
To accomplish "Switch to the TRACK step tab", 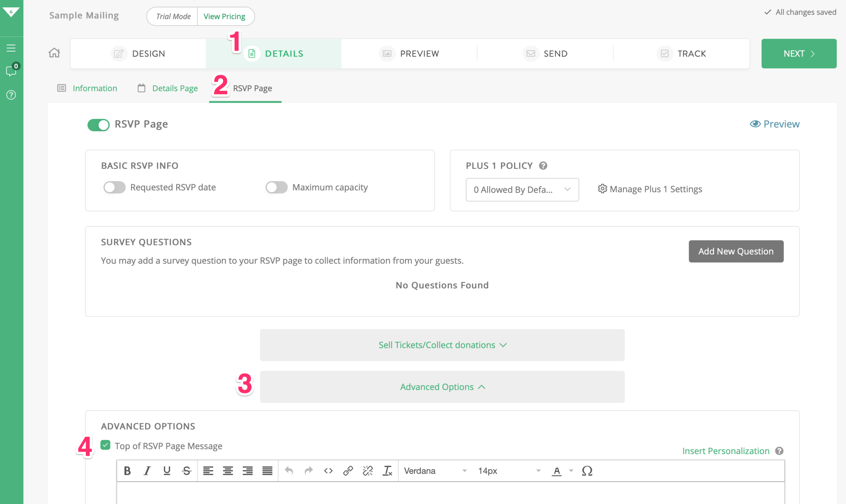I will 681,54.
